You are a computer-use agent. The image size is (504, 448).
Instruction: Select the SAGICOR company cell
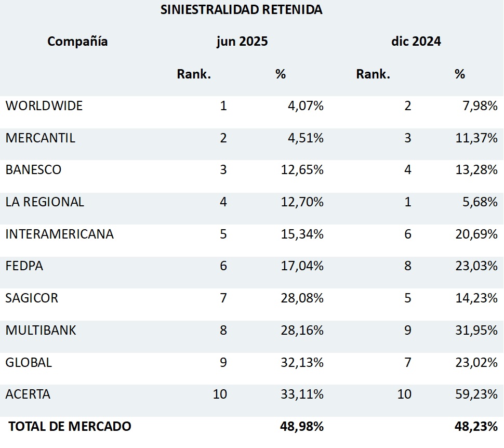coord(32,298)
